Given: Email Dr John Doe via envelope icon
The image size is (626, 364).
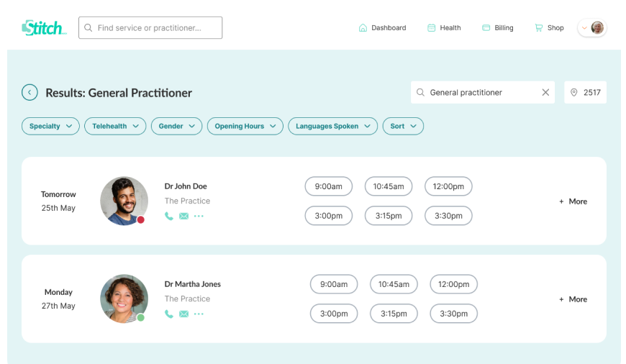Looking at the screenshot, I should point(183,216).
